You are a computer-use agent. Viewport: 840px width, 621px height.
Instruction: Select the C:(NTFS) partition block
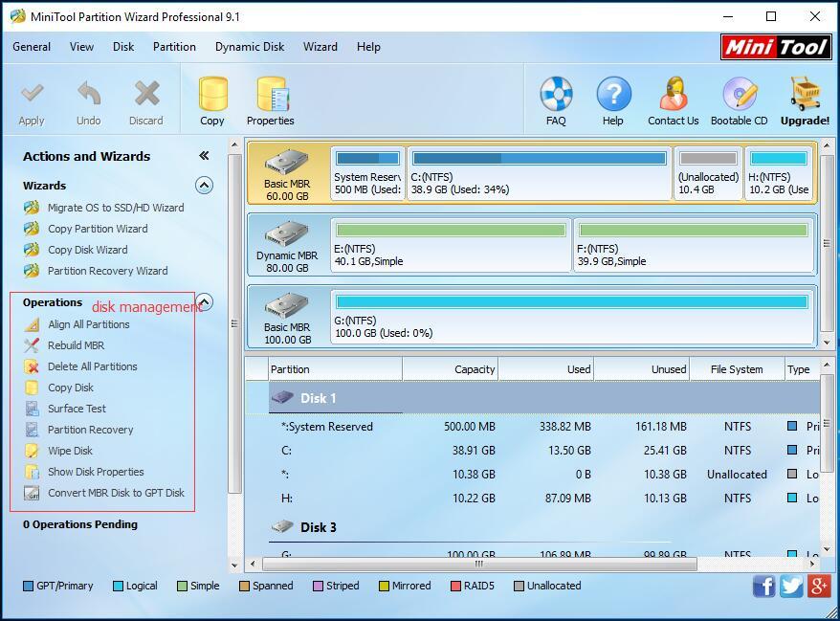540,173
